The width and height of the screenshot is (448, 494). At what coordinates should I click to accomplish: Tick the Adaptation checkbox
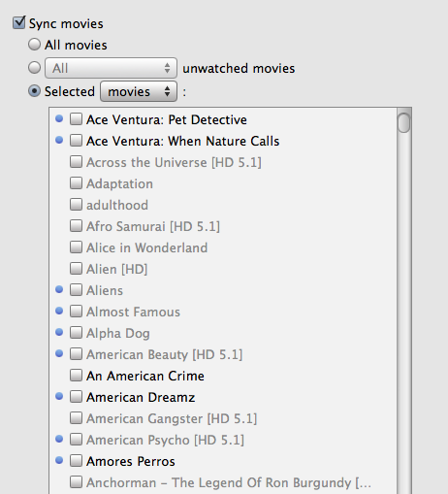pos(76,183)
